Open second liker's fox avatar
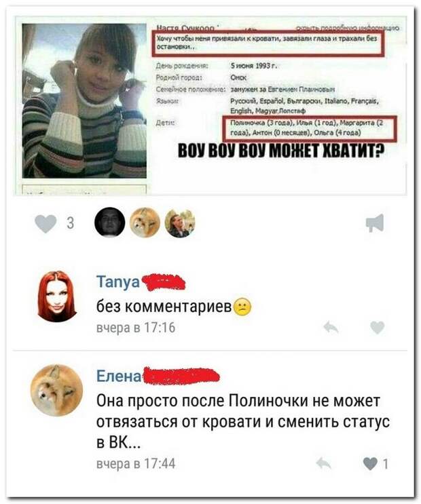The width and height of the screenshot is (421, 504). point(145,222)
